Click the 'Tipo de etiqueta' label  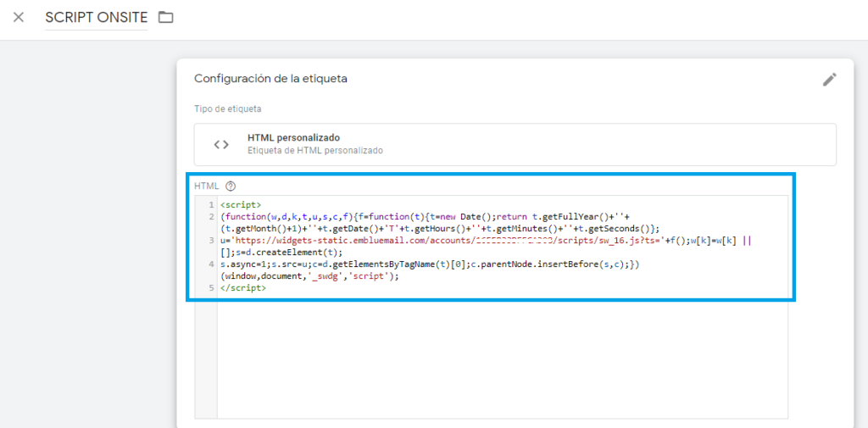click(228, 109)
